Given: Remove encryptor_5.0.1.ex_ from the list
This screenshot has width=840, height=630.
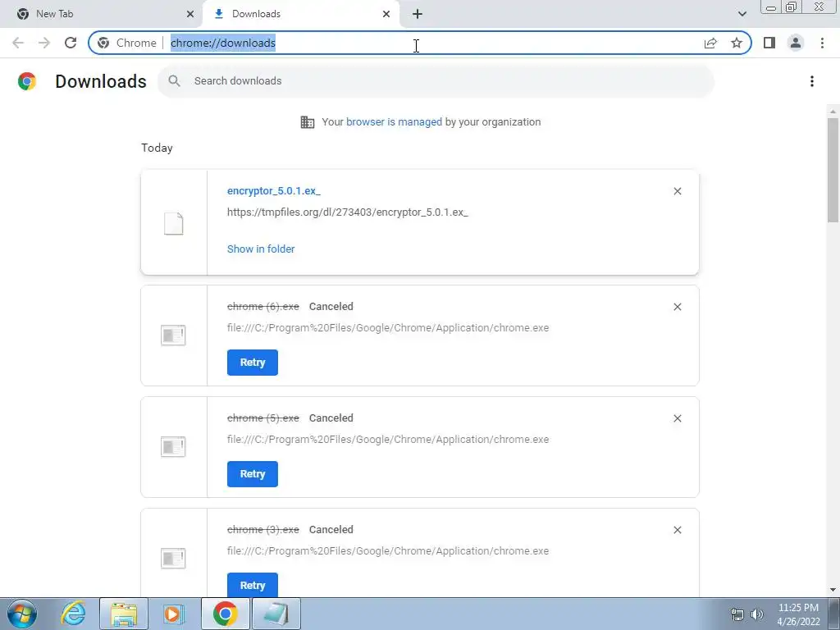Looking at the screenshot, I should pyautogui.click(x=677, y=191).
